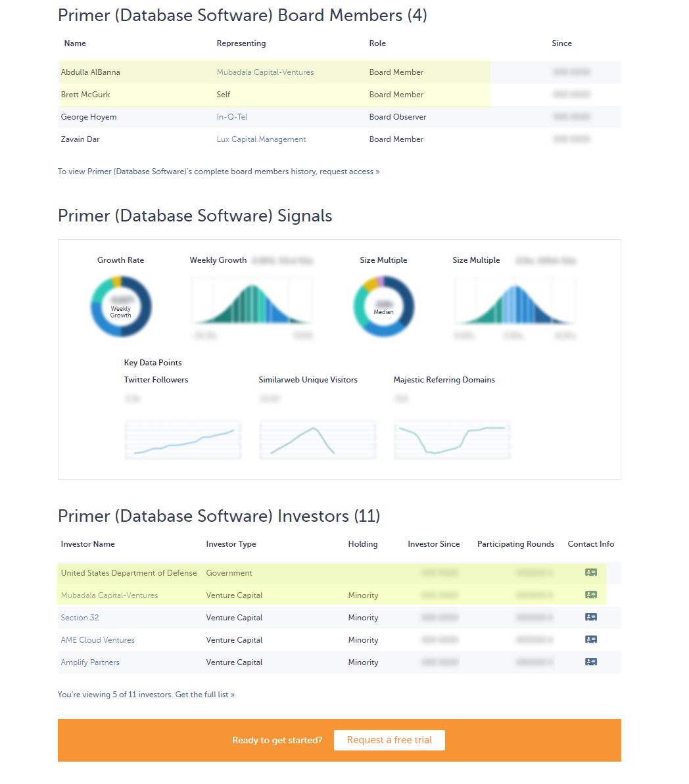Open the In-Q-Tel representing link
This screenshot has width=689, height=784.
click(x=232, y=117)
